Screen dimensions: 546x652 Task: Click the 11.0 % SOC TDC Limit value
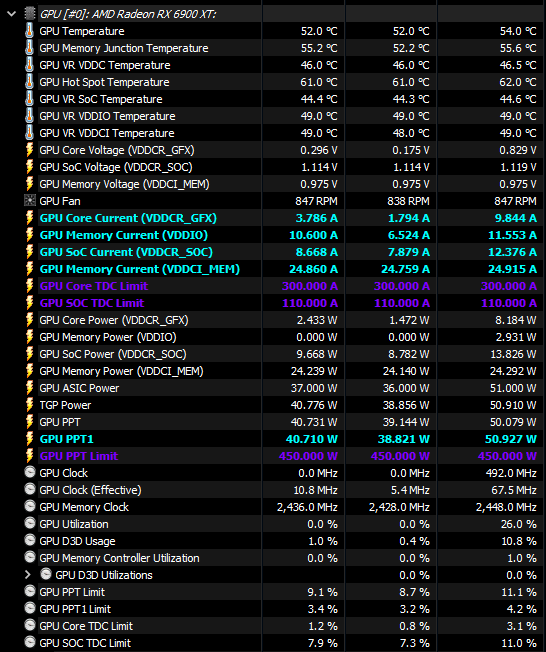click(x=519, y=643)
